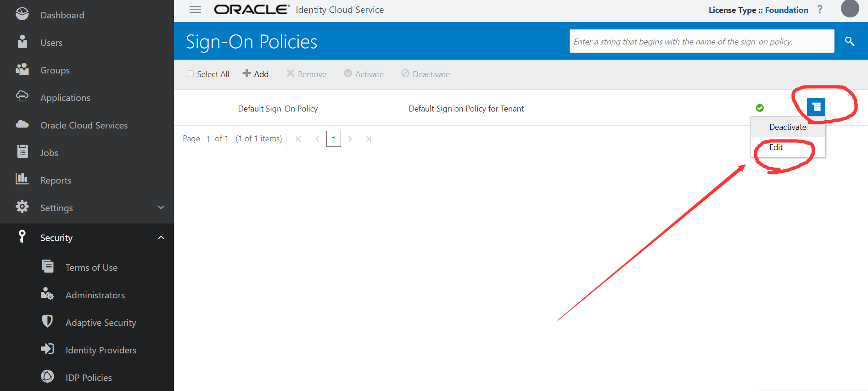Viewport: 868px width, 391px height.
Task: Go to last page arrow
Action: coord(368,139)
